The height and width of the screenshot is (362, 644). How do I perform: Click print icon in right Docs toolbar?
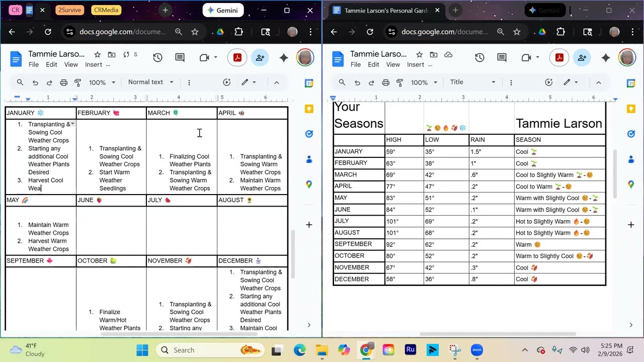click(x=385, y=82)
